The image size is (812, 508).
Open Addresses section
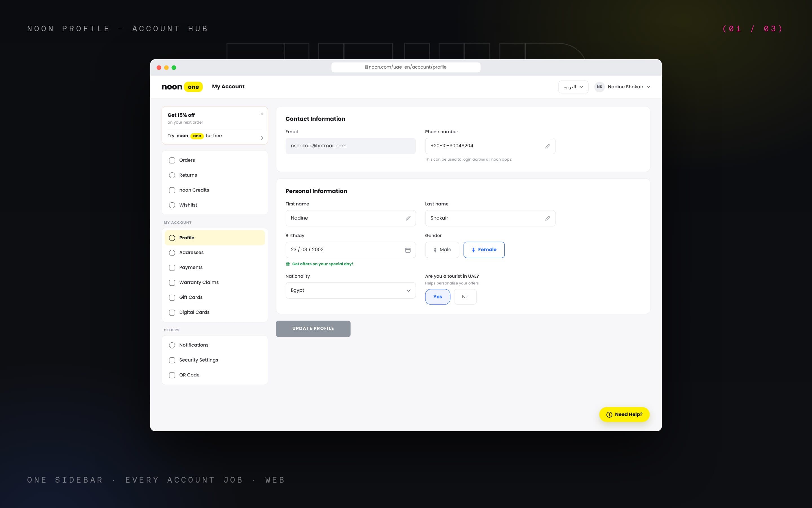(x=215, y=253)
